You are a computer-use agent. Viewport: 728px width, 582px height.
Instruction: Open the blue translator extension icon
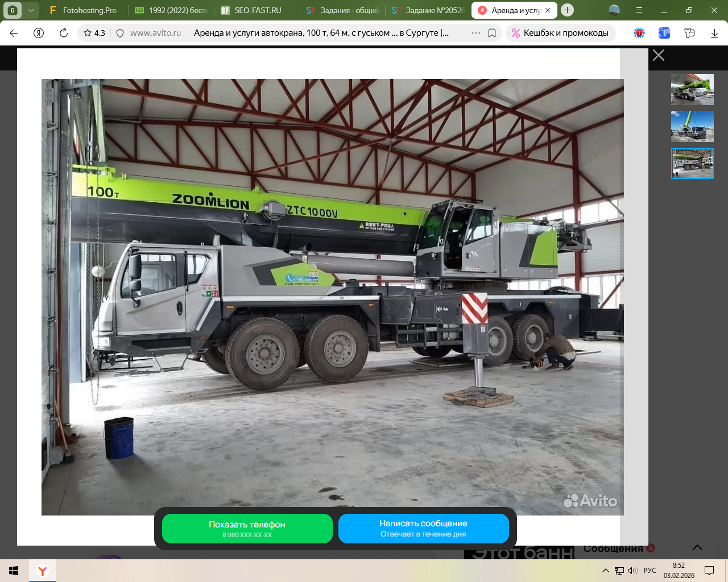pyautogui.click(x=664, y=33)
